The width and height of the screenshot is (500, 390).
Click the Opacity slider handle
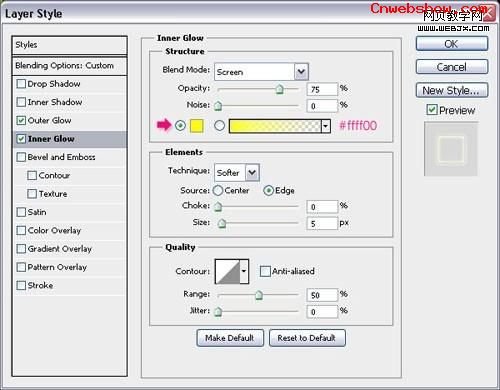[280, 89]
